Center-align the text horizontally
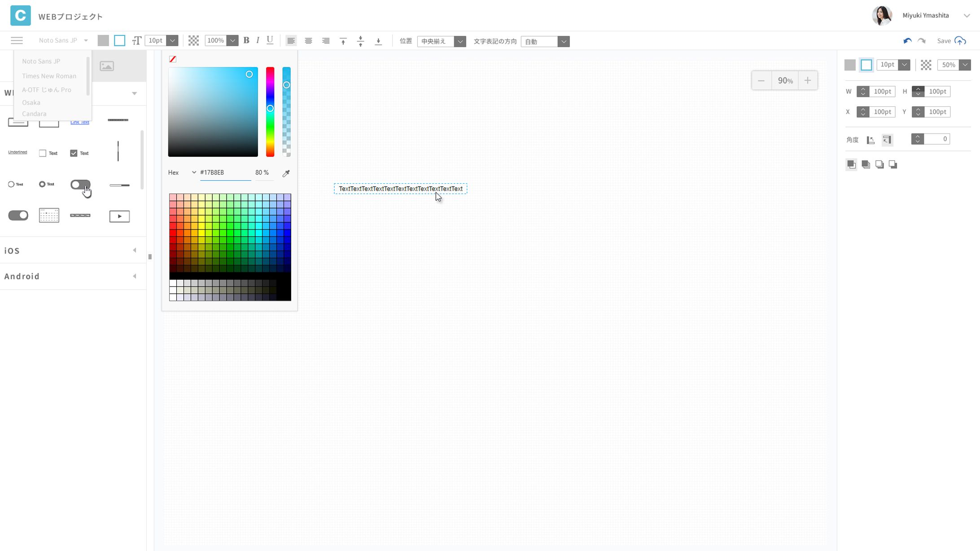Screen dimensions: 980x551 [x=308, y=41]
